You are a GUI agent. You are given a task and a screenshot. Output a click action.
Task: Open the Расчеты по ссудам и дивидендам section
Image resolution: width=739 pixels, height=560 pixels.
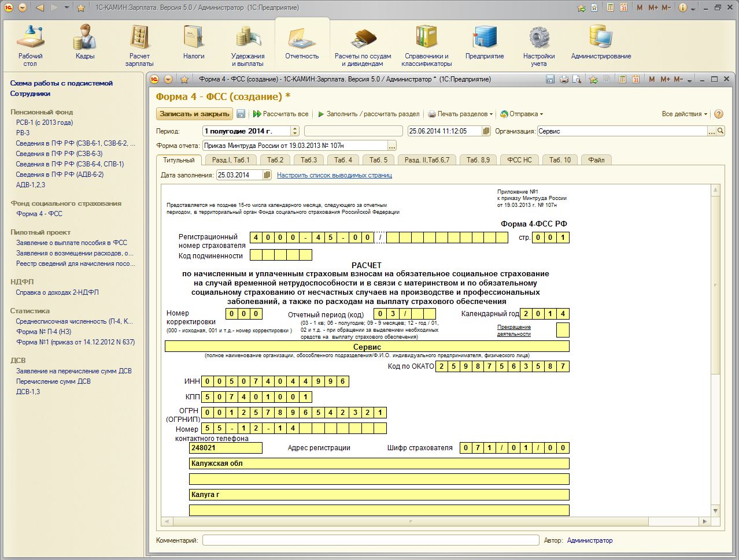click(363, 45)
